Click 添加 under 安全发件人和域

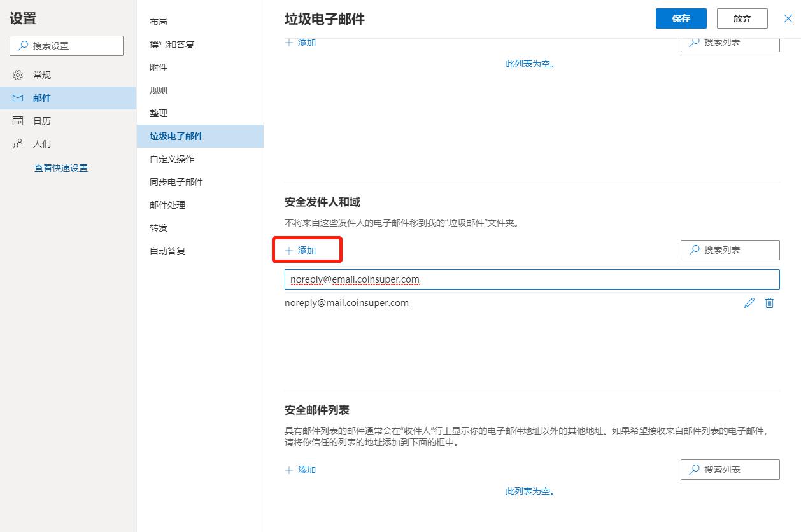[301, 250]
